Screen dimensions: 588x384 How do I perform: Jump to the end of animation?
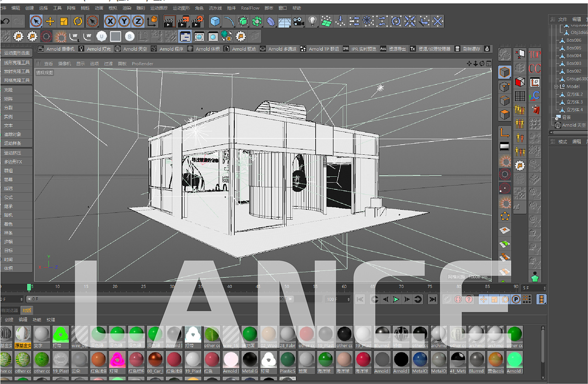point(432,299)
